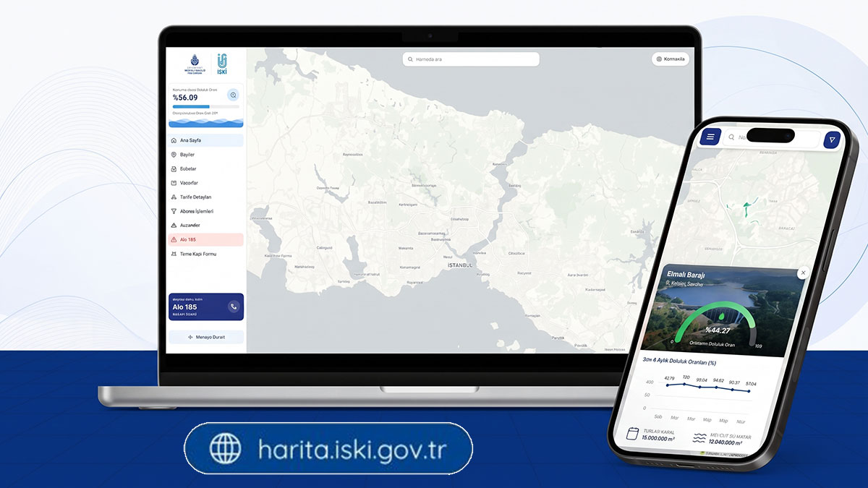The height and width of the screenshot is (488, 868).
Task: Close the Elmalı Barajı card on the phone
Action: (803, 273)
